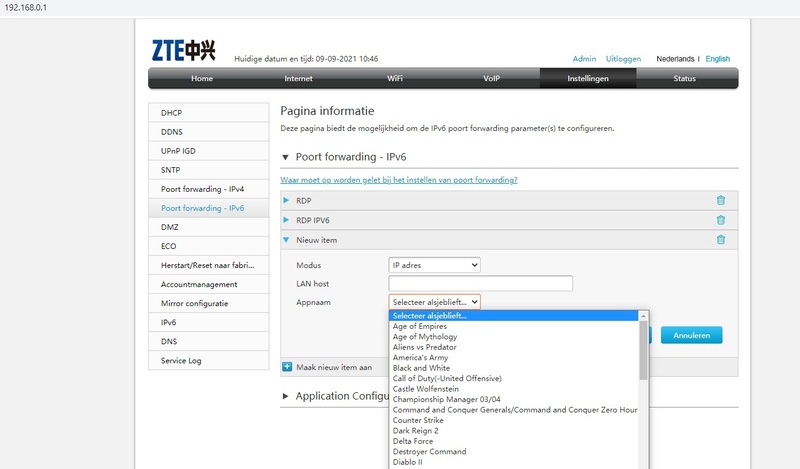Click the app list scrollbar thumb
Viewport: 800px width, 469px height.
[643, 350]
